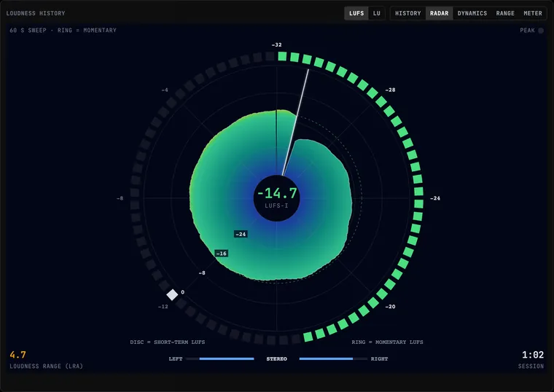Click the 1:02 session timer
Image resolution: width=554 pixels, height=392 pixels.
533,355
